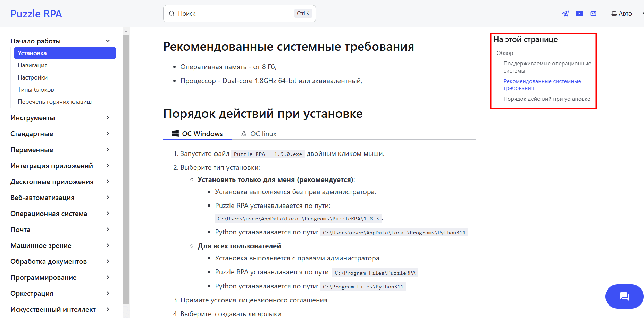Screen dimensions: 644x318
Task: Click the Linux penguin icon on OC linux tab
Action: click(244, 133)
